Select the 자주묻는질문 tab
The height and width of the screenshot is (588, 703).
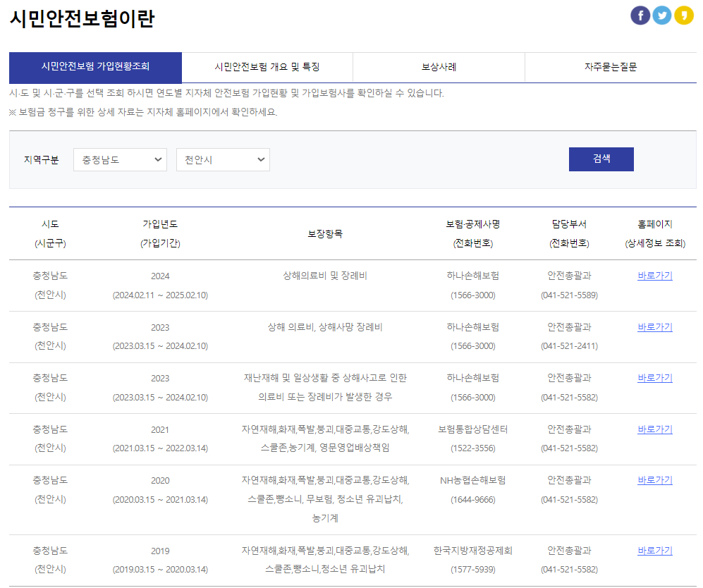click(x=610, y=67)
